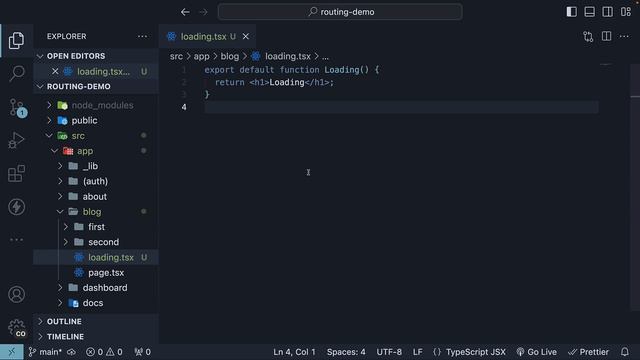Click Prettier in status bar
This screenshot has height=360, width=640.
[589, 352]
